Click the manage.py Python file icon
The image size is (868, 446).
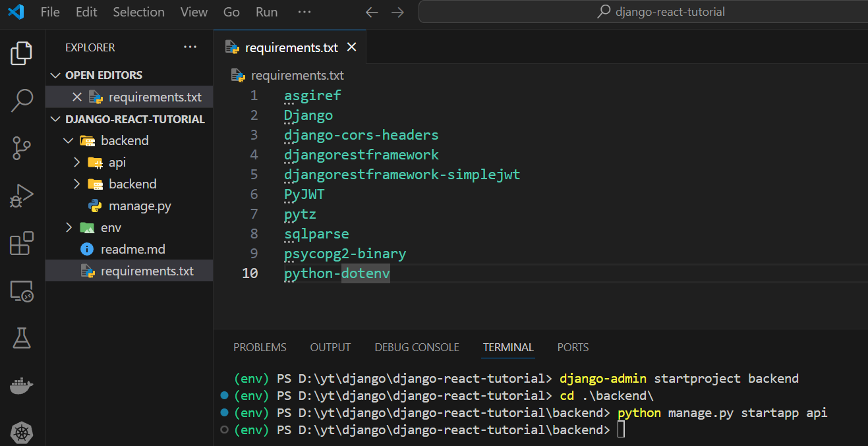point(95,206)
